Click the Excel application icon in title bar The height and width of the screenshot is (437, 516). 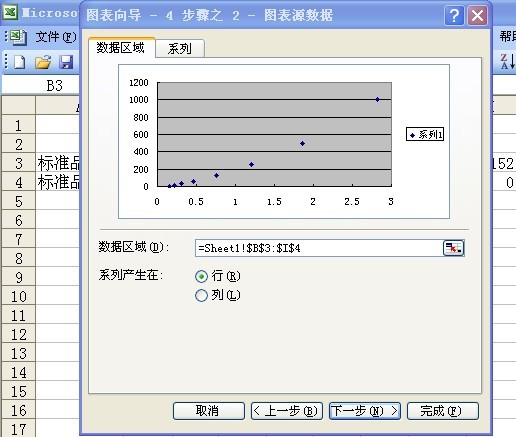pos(10,13)
